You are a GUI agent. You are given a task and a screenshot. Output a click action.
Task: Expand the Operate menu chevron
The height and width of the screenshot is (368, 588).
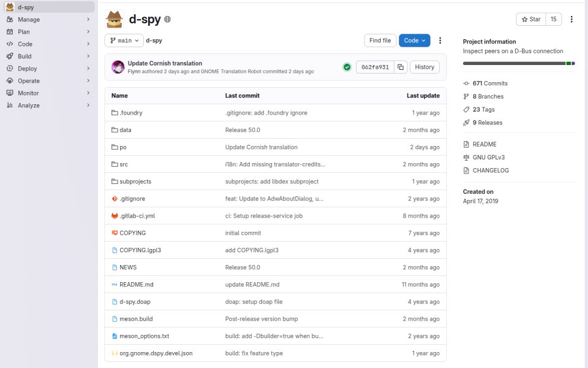tap(88, 81)
